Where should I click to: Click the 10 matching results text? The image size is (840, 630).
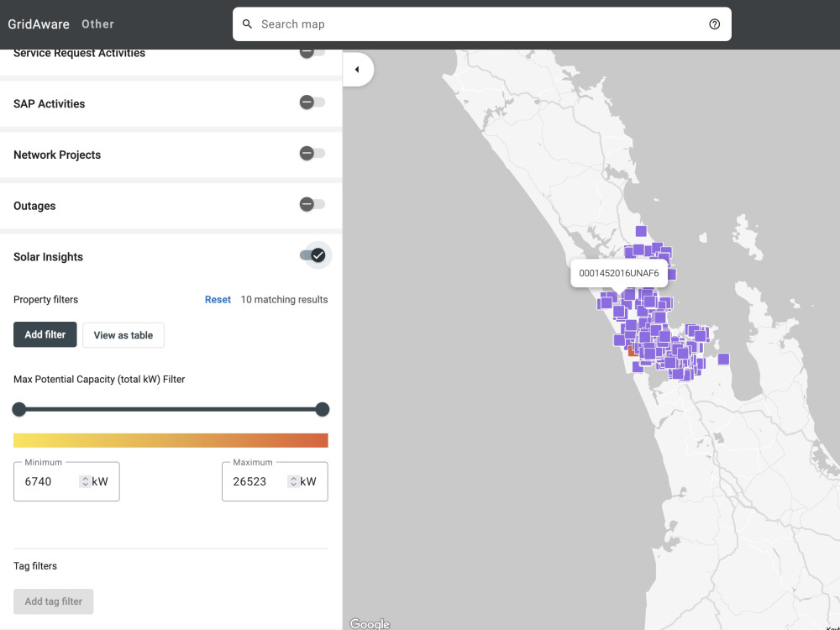click(x=284, y=300)
